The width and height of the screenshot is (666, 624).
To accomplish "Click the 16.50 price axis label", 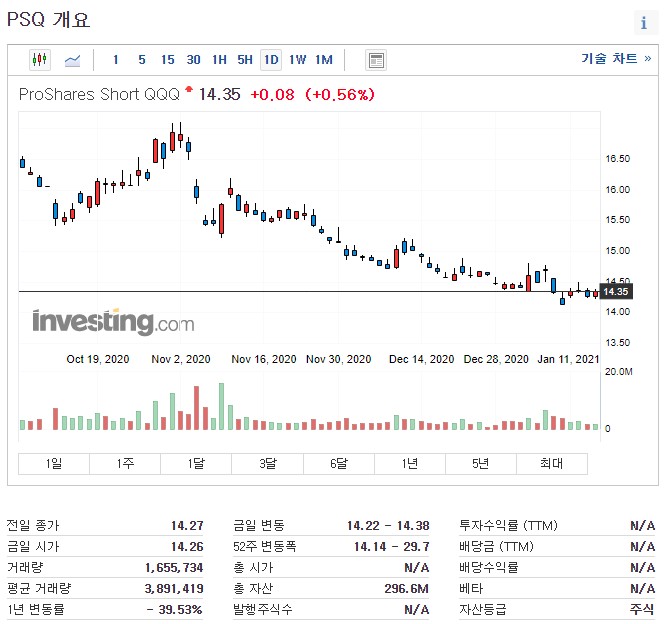I will click(x=618, y=159).
